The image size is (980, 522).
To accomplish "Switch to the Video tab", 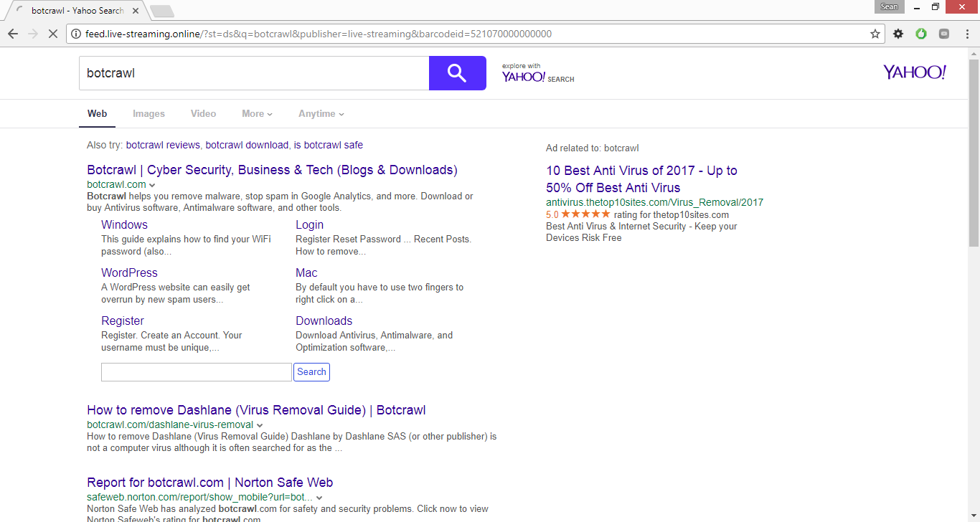I will point(203,113).
